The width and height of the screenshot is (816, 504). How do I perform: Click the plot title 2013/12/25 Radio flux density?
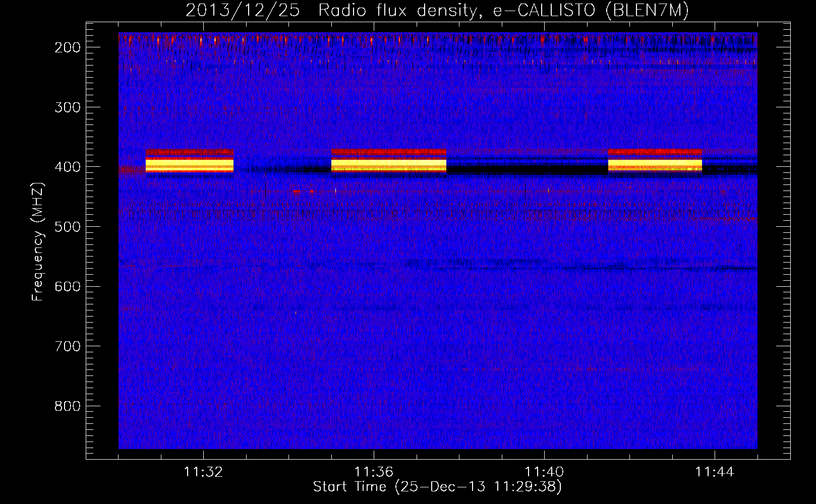437,10
